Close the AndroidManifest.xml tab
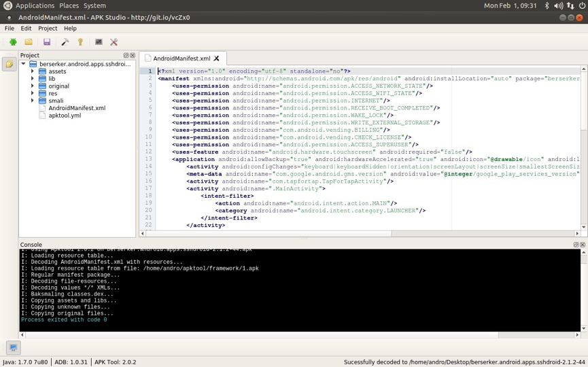The image size is (588, 367). point(217,59)
